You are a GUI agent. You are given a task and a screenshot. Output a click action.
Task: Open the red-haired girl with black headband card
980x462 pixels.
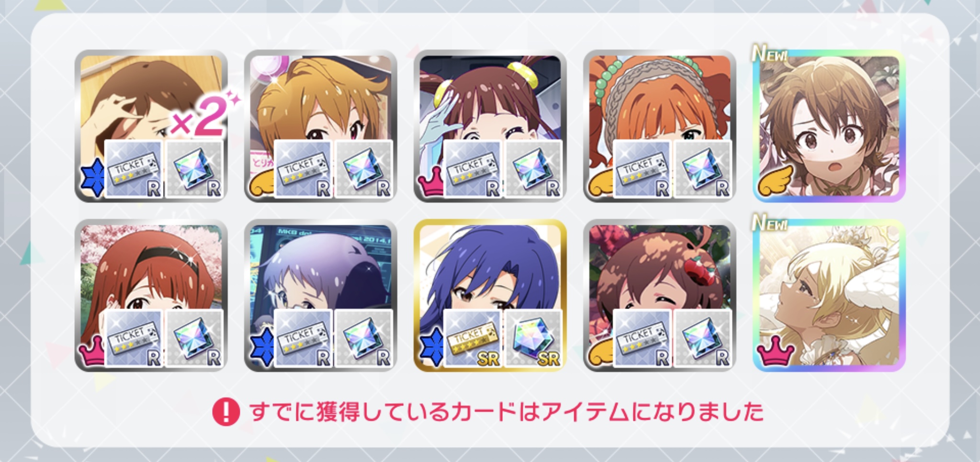(151, 296)
